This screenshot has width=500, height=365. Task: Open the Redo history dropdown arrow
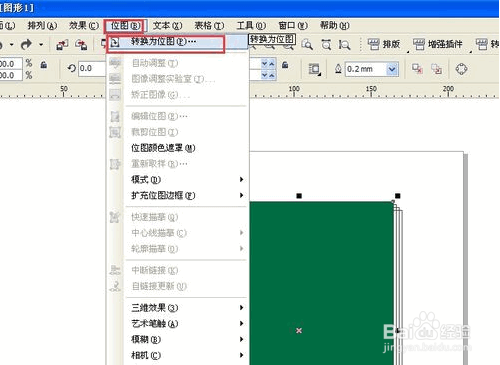click(41, 44)
